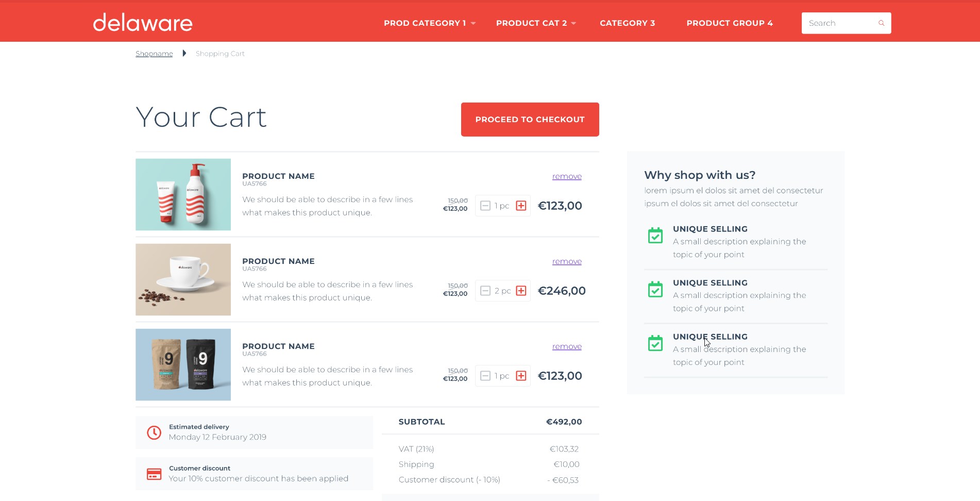Click the Shopname breadcrumb link
The image size is (980, 501).
[154, 54]
